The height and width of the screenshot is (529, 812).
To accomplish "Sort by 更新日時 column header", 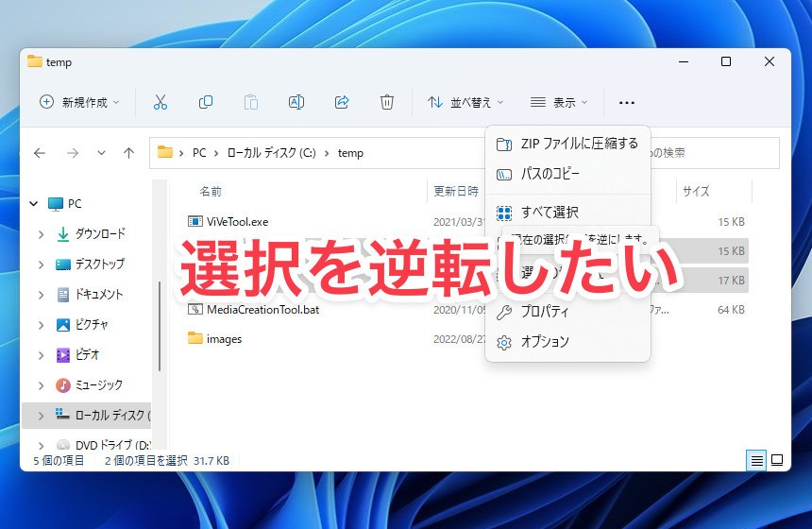I will 456,192.
